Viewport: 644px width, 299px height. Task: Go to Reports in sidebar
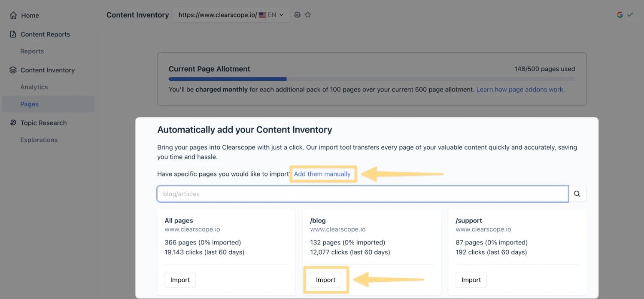tap(32, 52)
